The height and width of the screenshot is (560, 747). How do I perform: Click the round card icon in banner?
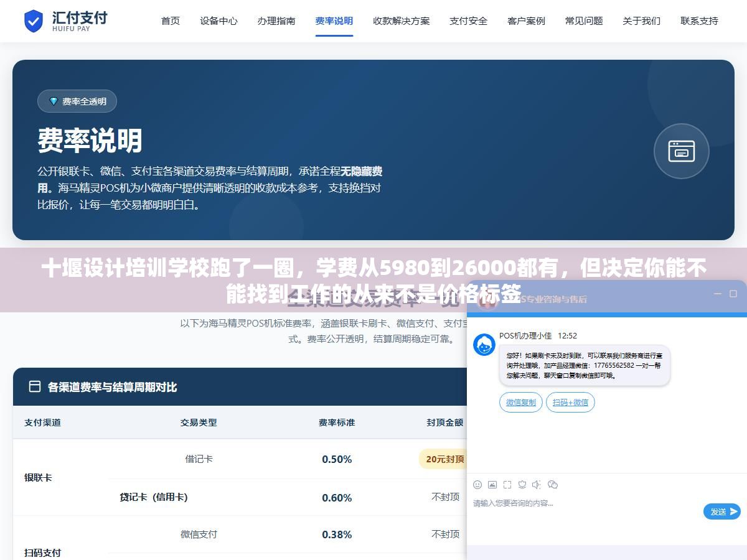(682, 151)
